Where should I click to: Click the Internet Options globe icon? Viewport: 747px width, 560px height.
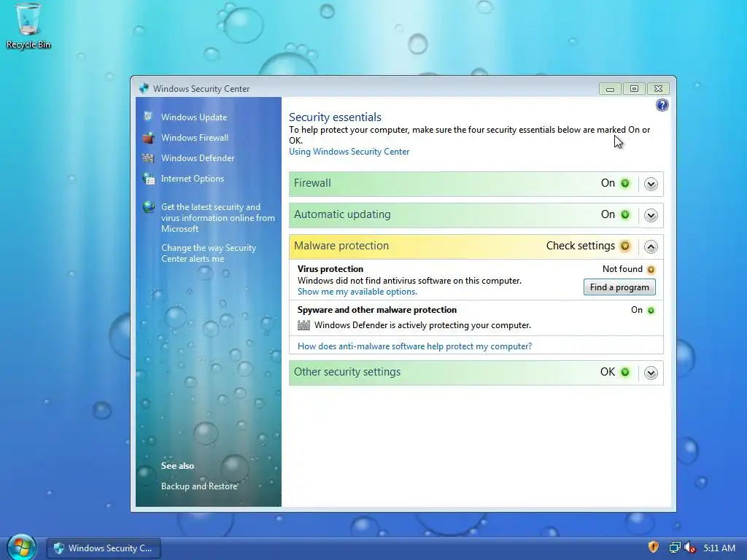(148, 179)
